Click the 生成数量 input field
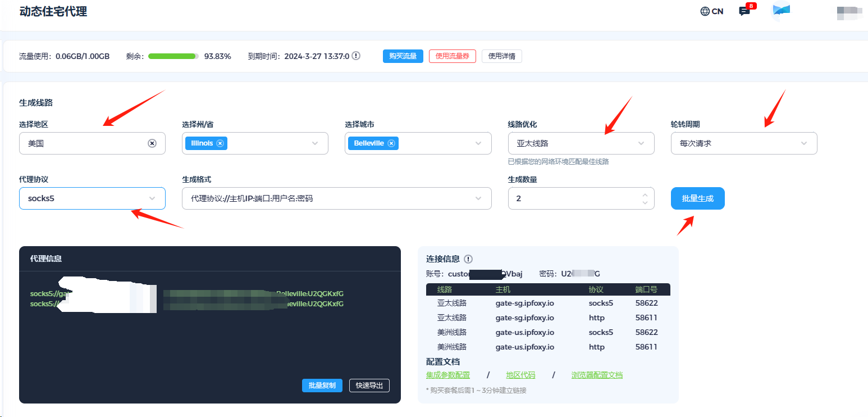Image resolution: width=868 pixels, height=417 pixels. click(x=581, y=198)
